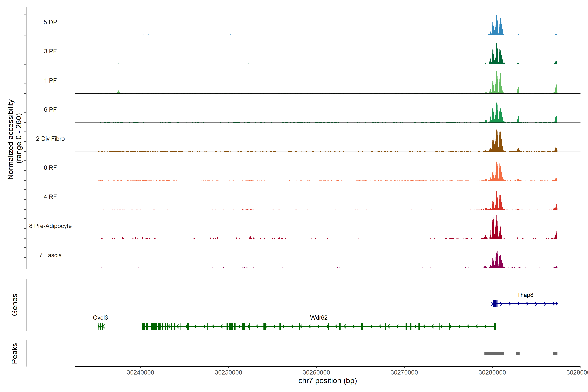588x392 pixels.
Task: Click the 2 Div Fibro track label
Action: click(x=50, y=139)
